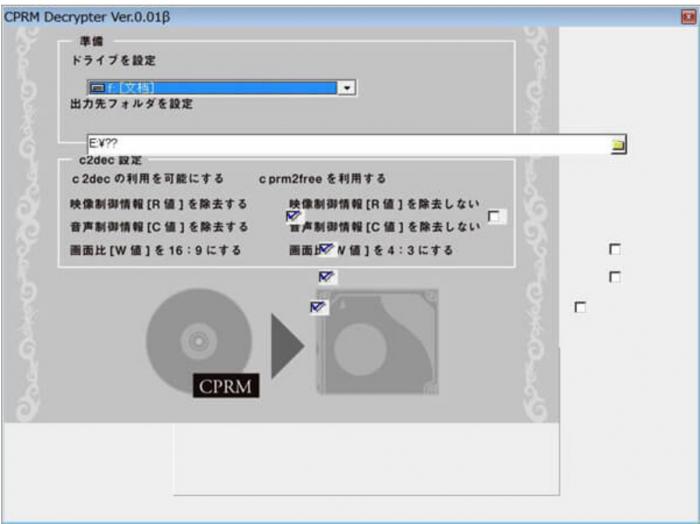Click the dark arrow between disc and drive
Viewport: 700px width, 524px height.
(288, 345)
